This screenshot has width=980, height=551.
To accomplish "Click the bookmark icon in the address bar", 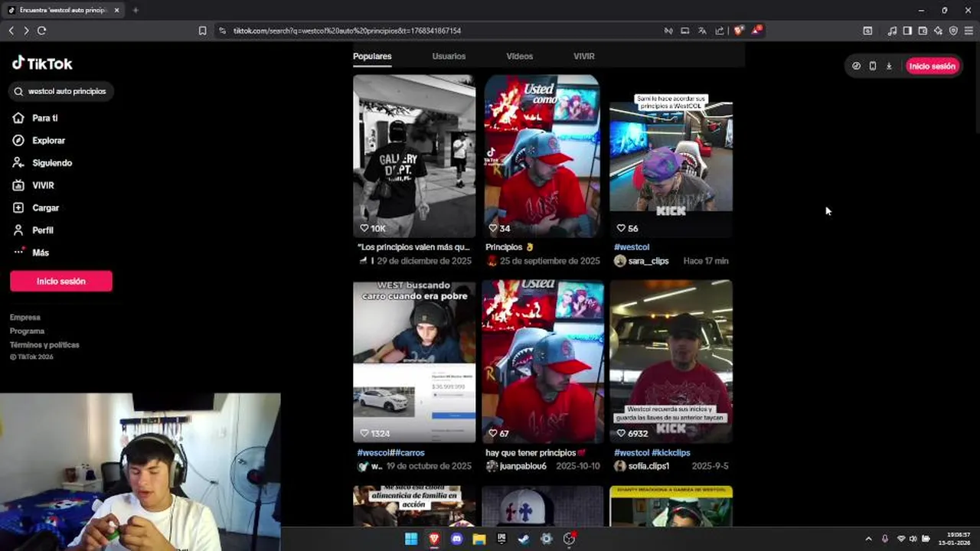I will pos(202,31).
